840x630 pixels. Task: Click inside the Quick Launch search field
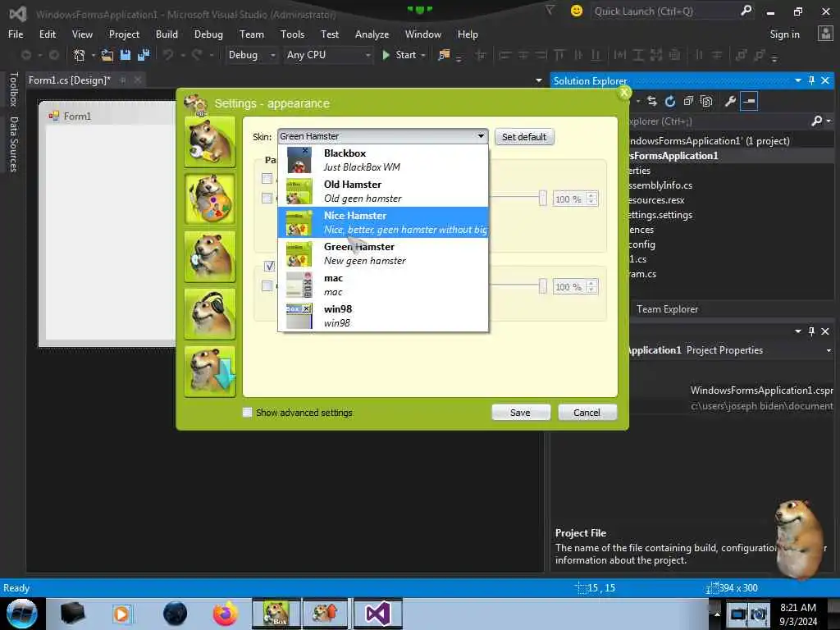[663, 11]
